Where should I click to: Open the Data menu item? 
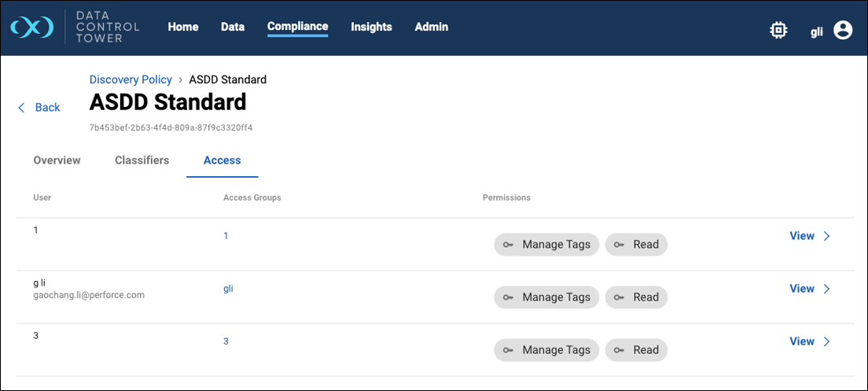coord(233,27)
